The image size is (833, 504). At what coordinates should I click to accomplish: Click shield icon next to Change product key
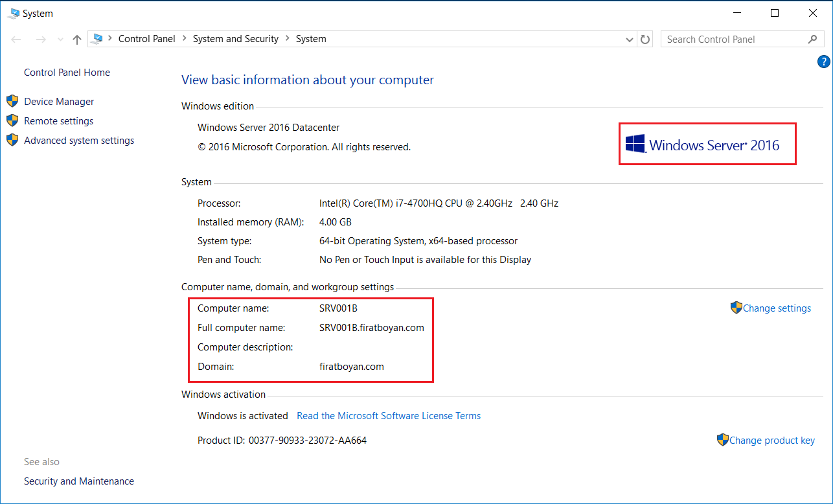click(x=723, y=440)
